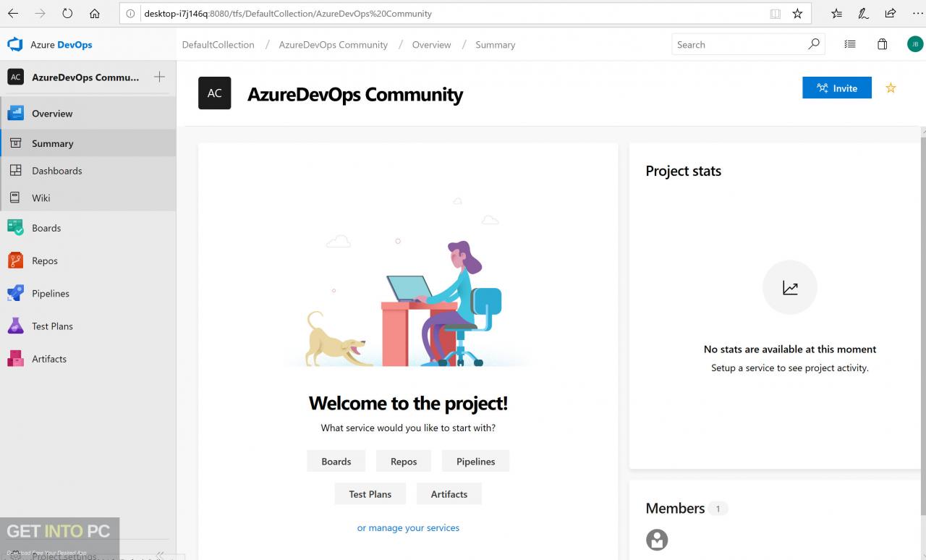This screenshot has width=926, height=560.
Task: Open Wiki in the sidebar
Action: pos(88,198)
